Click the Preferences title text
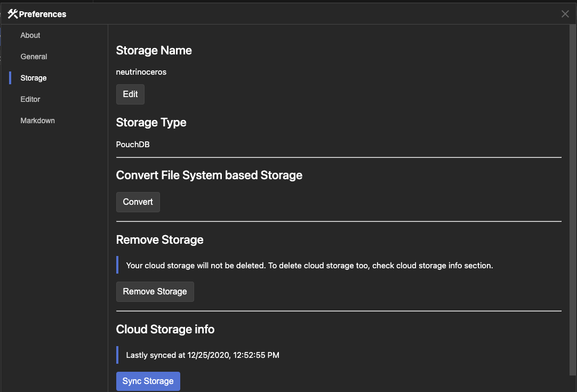577x392 pixels. pos(43,14)
